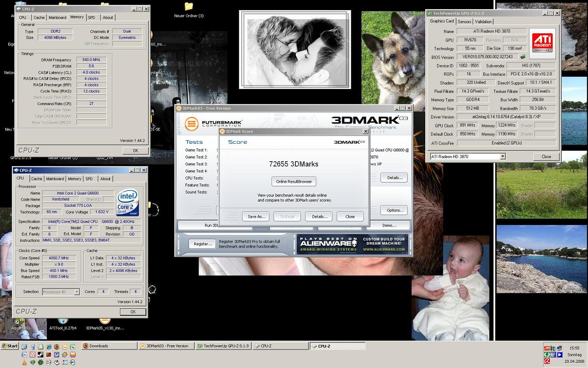Click Options button in 3DMark03 window

pos(395,210)
